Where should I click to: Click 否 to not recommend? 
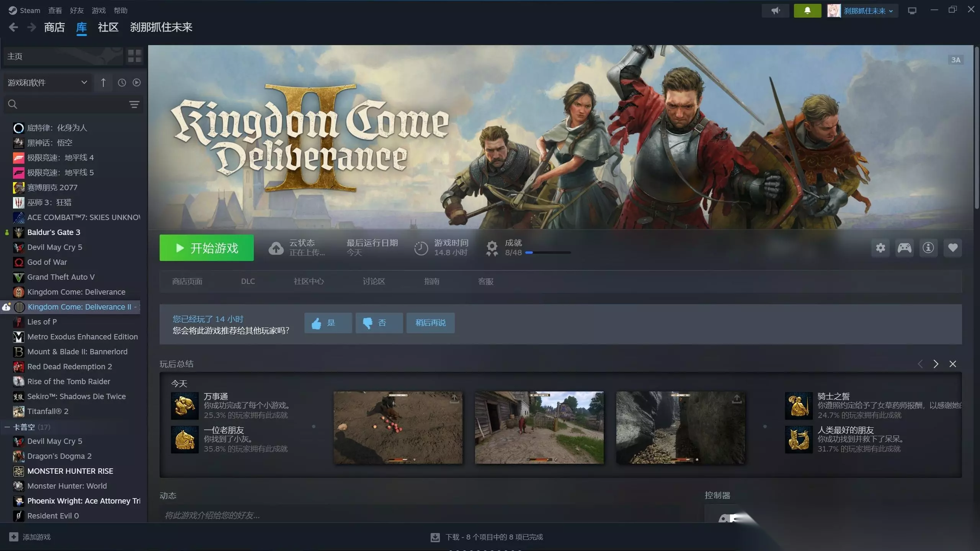[379, 323]
